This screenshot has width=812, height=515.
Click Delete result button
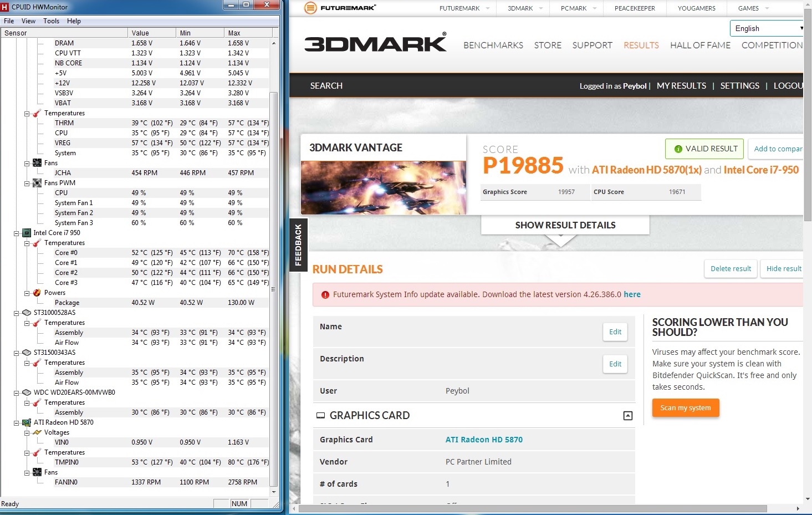[731, 269]
